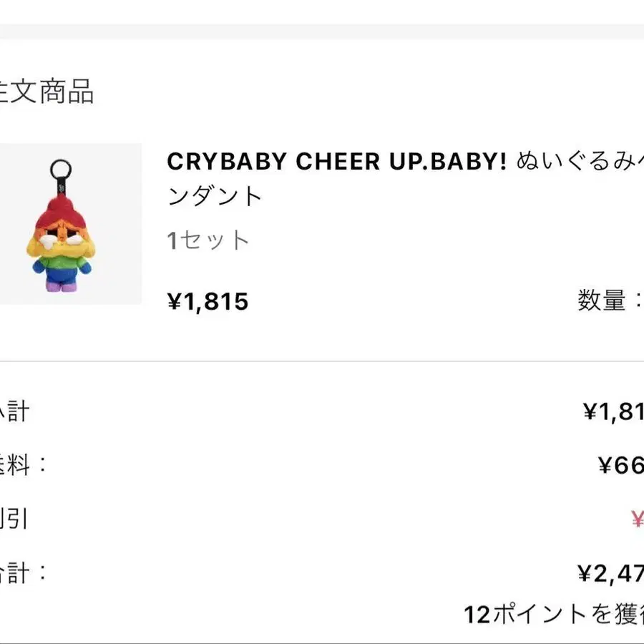This screenshot has width=644, height=644.
Task: Click the 注文商品 section heading
Action: (47, 91)
